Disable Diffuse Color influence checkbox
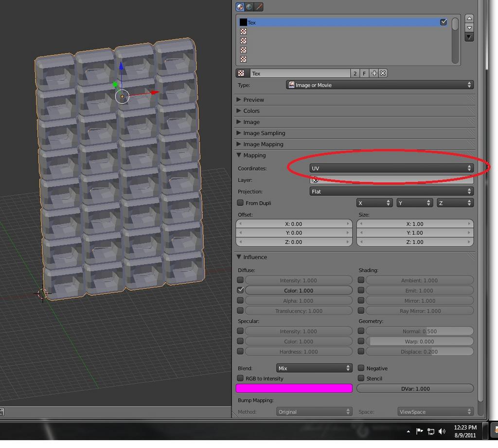The width and height of the screenshot is (498, 448). click(x=240, y=290)
